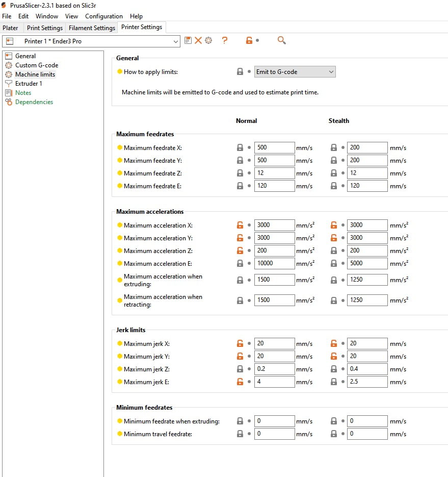Click the Notes page icon in sidebar
This screenshot has height=477, width=448.
click(9, 93)
